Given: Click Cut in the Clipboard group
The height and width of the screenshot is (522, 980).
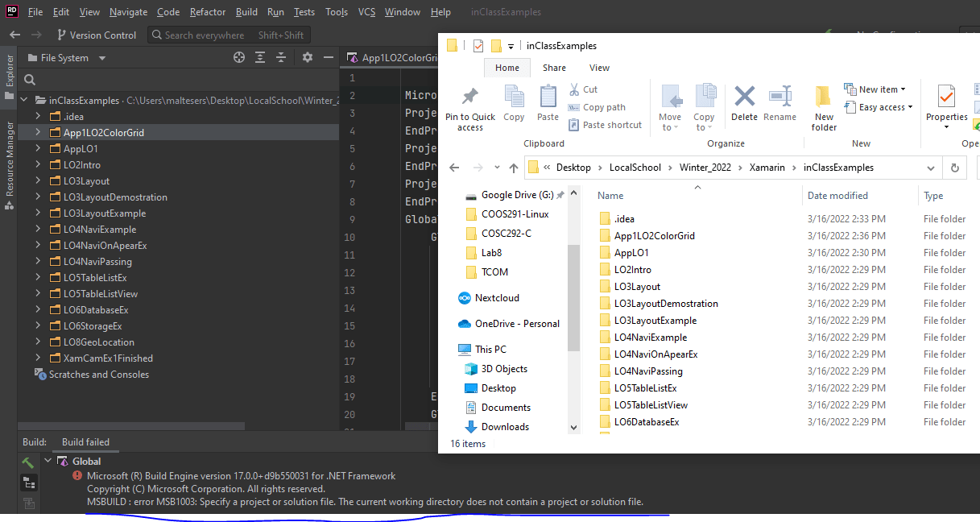Looking at the screenshot, I should [583, 89].
